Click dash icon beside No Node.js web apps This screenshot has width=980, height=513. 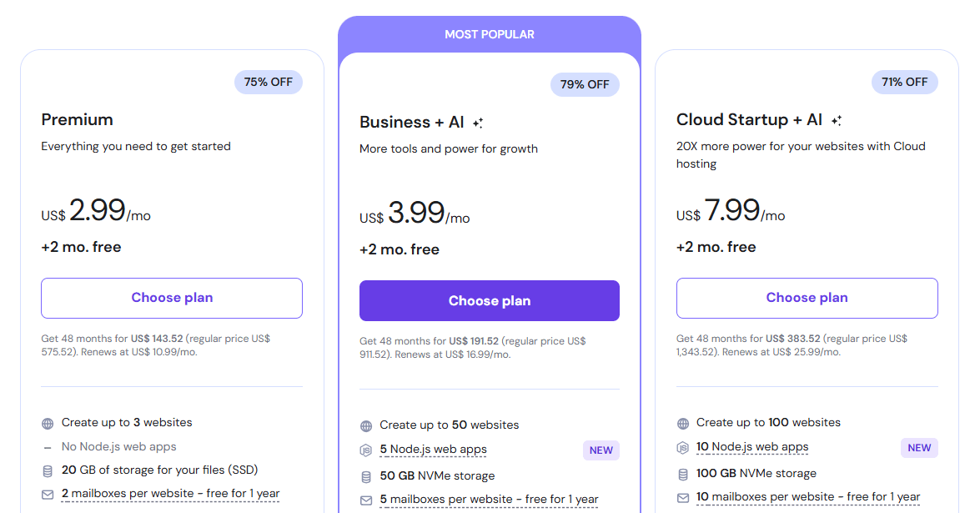pos(48,448)
